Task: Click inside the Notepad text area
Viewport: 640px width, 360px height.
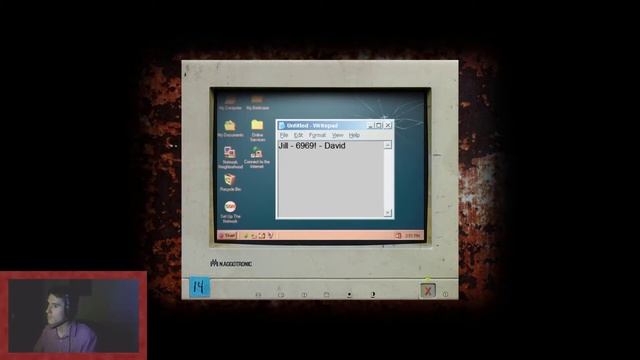Action: point(331,179)
